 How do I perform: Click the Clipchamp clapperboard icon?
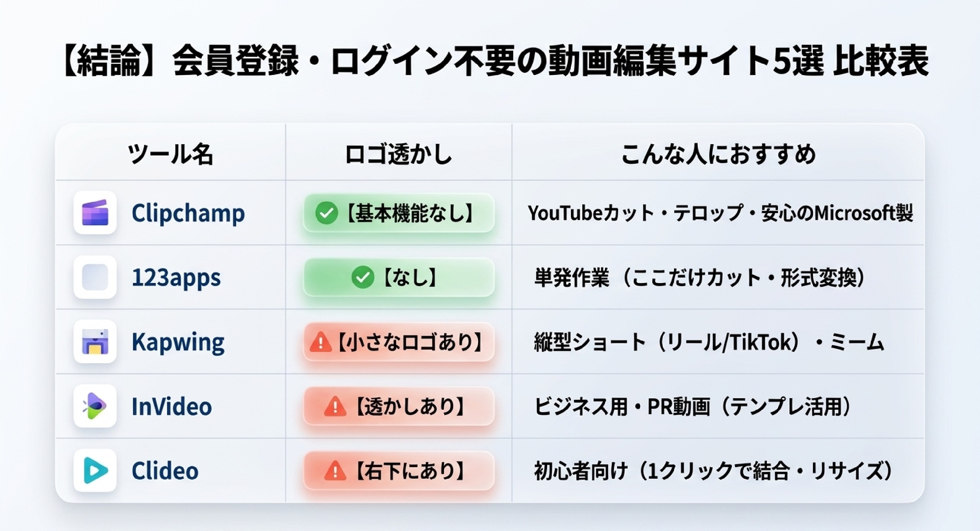click(x=95, y=213)
